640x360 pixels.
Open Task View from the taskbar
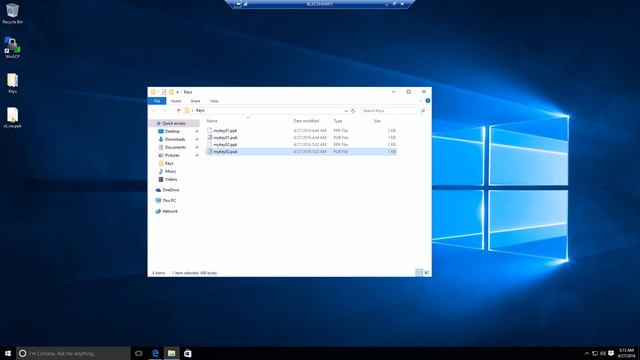(139, 353)
